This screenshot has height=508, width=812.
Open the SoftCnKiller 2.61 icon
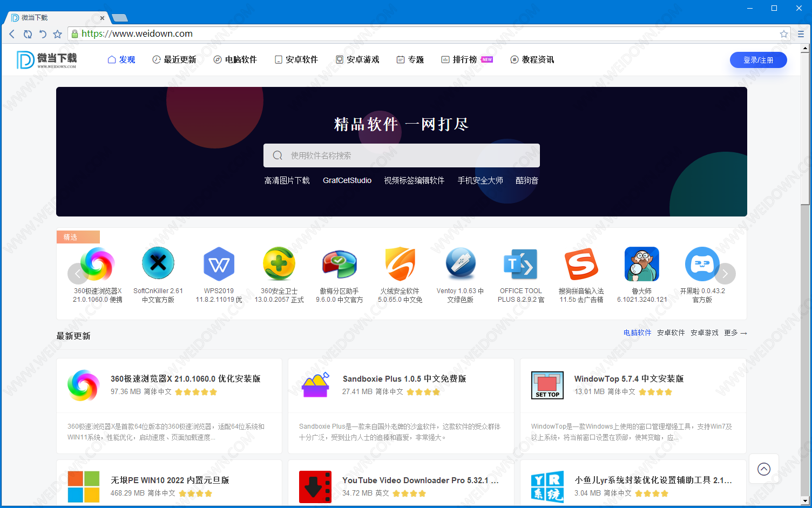[x=158, y=263]
